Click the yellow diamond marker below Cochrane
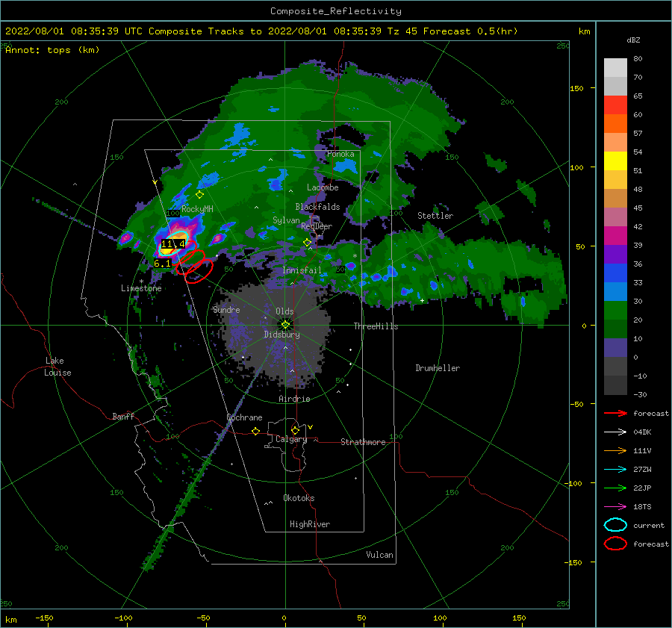672x628 pixels. (x=255, y=431)
